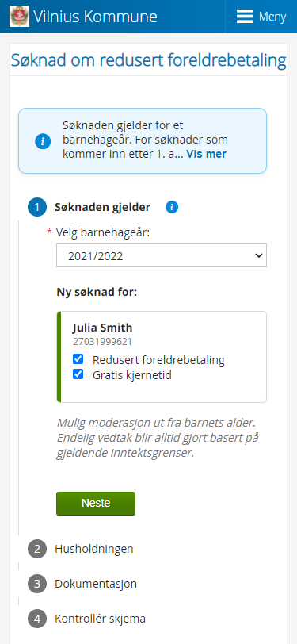Select the step 4 circle icon
This screenshot has width=297, height=644.
pyautogui.click(x=37, y=619)
